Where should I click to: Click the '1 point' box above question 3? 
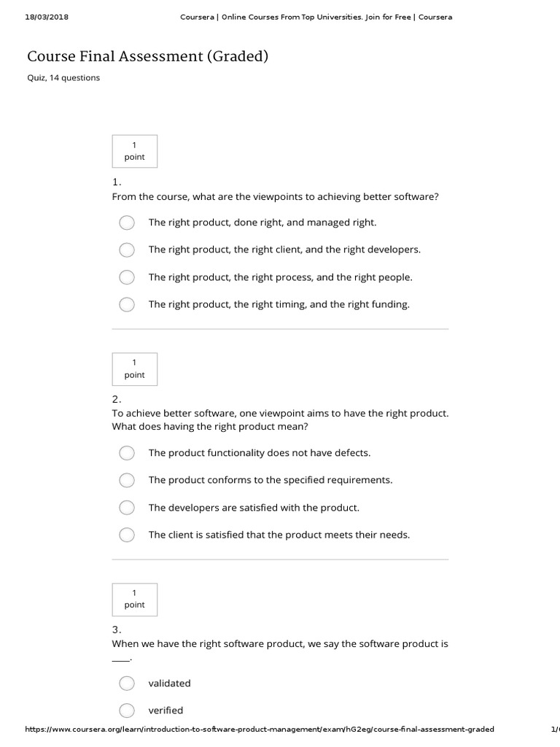point(134,599)
